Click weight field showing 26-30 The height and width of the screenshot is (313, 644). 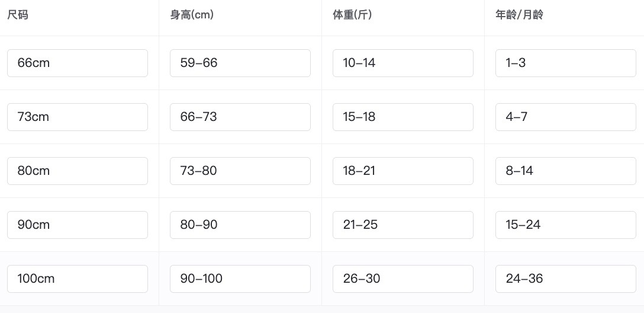point(402,279)
